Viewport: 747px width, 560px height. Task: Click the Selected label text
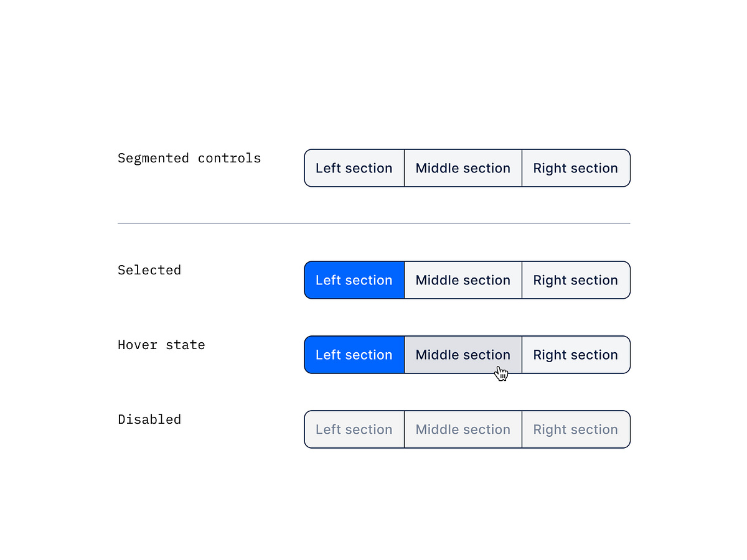pos(149,270)
